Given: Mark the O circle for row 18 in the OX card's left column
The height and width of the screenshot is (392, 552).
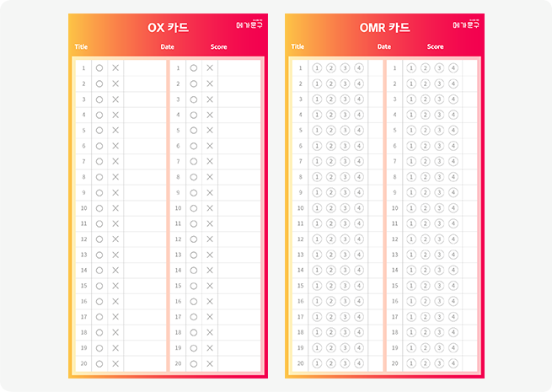Looking at the screenshot, I should [x=99, y=332].
